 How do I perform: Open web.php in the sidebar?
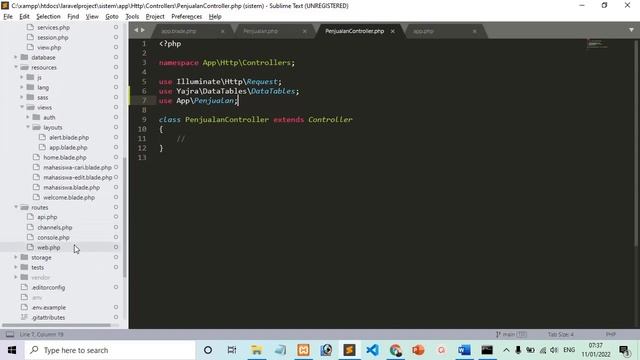point(49,247)
